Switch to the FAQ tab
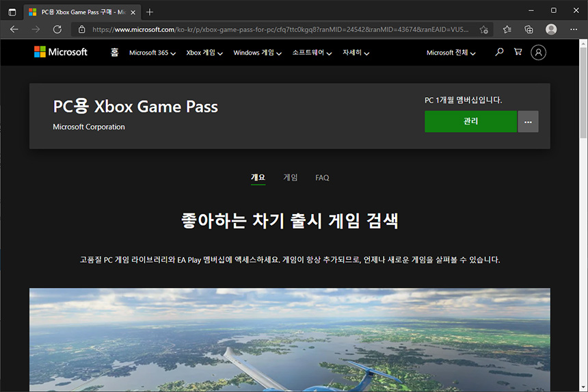588x392 pixels. (x=322, y=178)
